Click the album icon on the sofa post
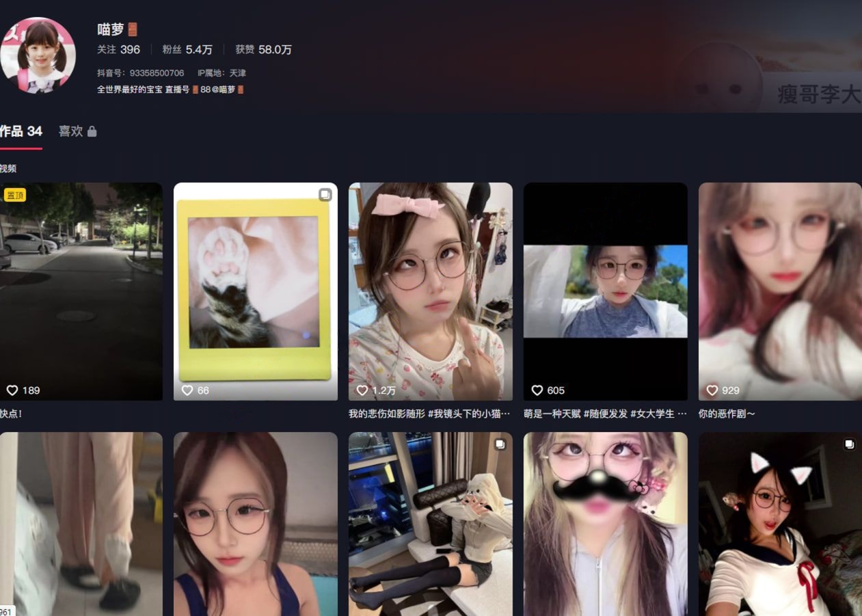The image size is (862, 616). pyautogui.click(x=500, y=444)
